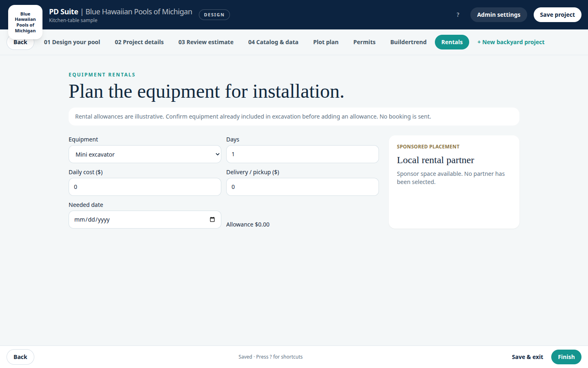Open the Buildertrend tab
The height and width of the screenshot is (368, 588).
click(408, 42)
